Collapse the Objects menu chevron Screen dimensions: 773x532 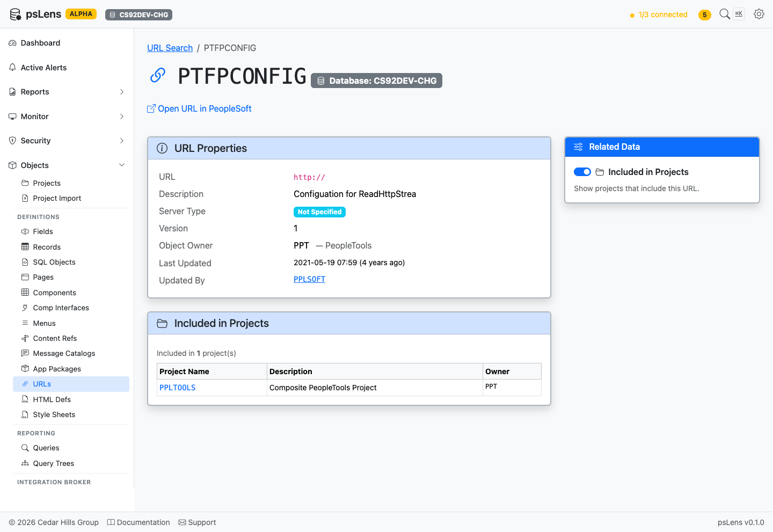(122, 165)
